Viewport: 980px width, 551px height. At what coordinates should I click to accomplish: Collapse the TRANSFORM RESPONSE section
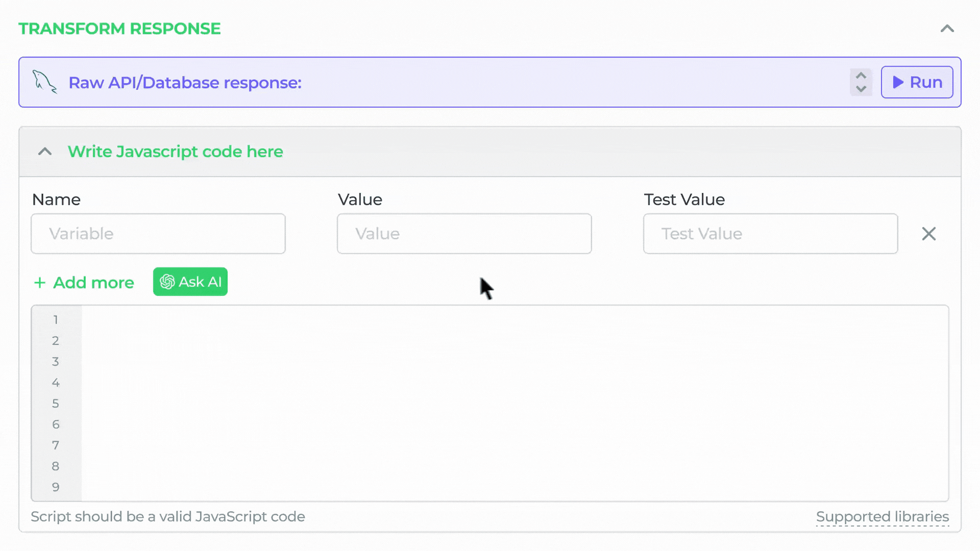pos(948,29)
